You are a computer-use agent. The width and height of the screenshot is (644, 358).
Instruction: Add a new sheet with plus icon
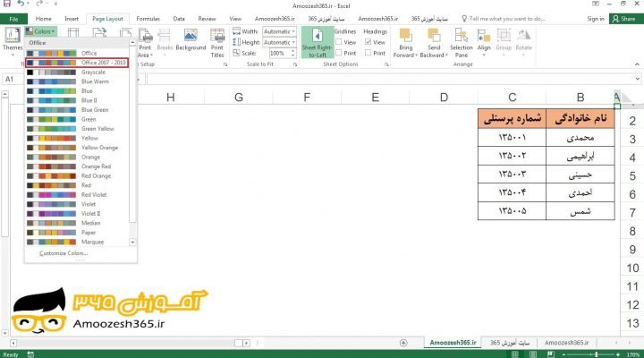403,343
